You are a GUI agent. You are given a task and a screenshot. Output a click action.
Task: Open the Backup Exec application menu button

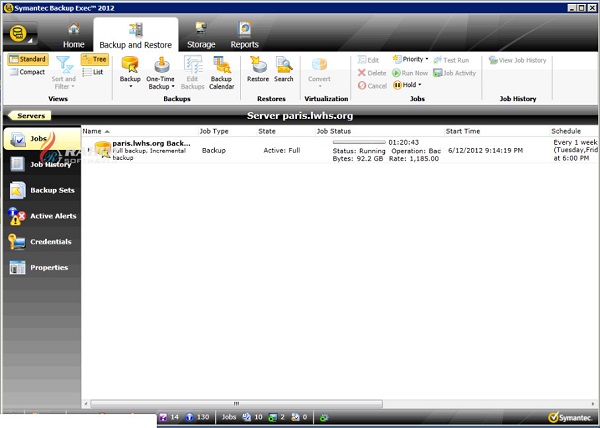(x=19, y=34)
